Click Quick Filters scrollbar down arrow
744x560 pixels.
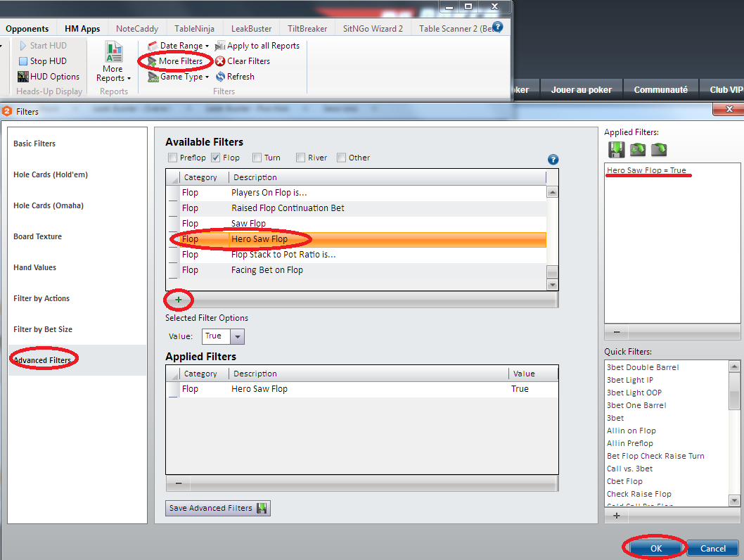click(735, 500)
